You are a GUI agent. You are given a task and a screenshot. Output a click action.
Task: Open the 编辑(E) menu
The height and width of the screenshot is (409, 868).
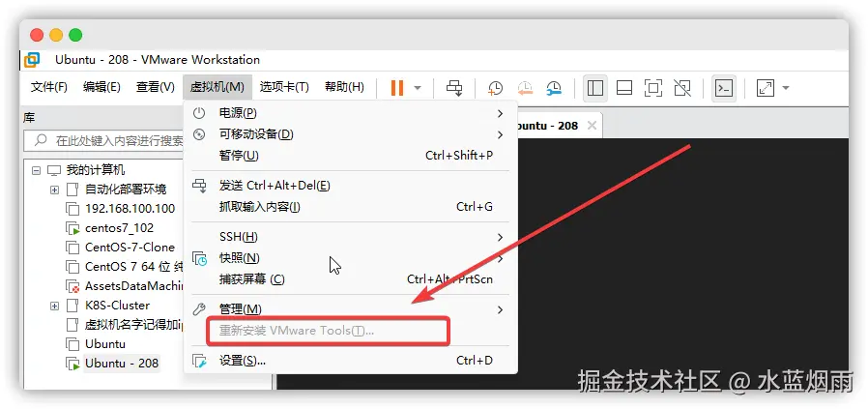click(x=101, y=87)
